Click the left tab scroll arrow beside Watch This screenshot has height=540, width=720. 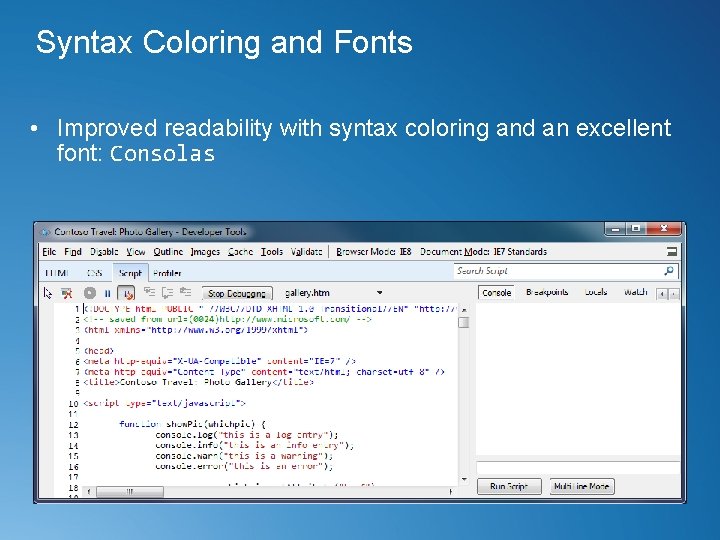(x=662, y=294)
